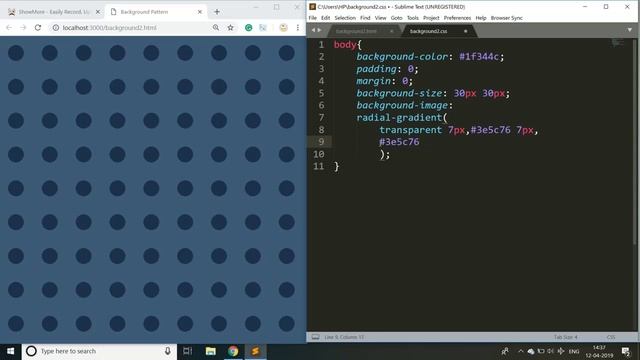Open the Goto menu
The image size is (640, 360).
click(x=396, y=18)
